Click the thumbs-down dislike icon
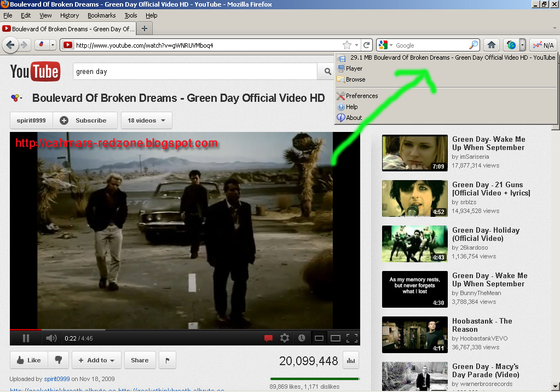This screenshot has height=392, width=560. (x=58, y=360)
